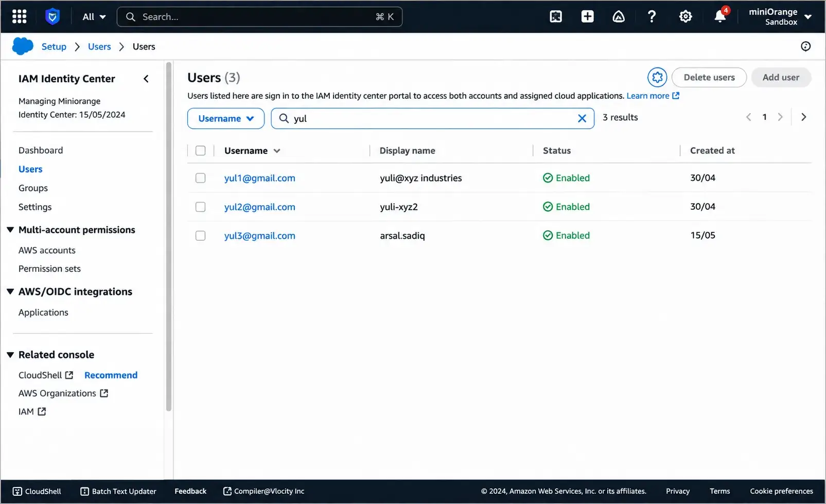The image size is (826, 504).
Task: Clear the search field with the X icon
Action: pyautogui.click(x=582, y=118)
